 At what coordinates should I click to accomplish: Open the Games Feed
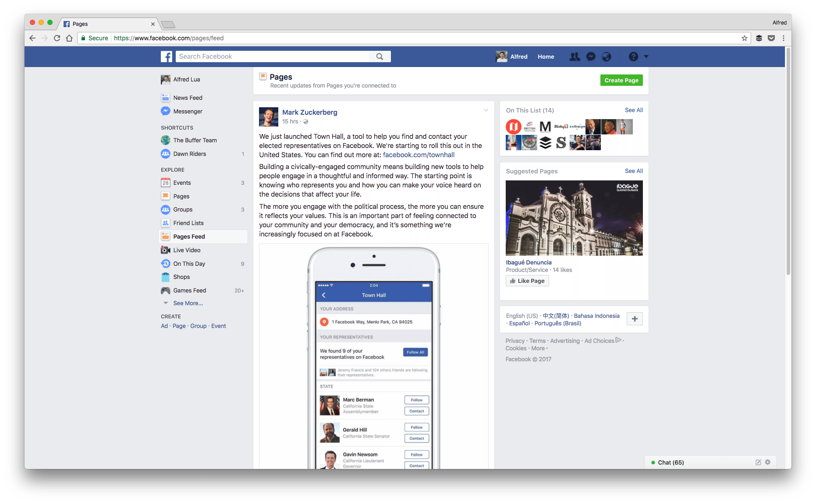[x=190, y=290]
